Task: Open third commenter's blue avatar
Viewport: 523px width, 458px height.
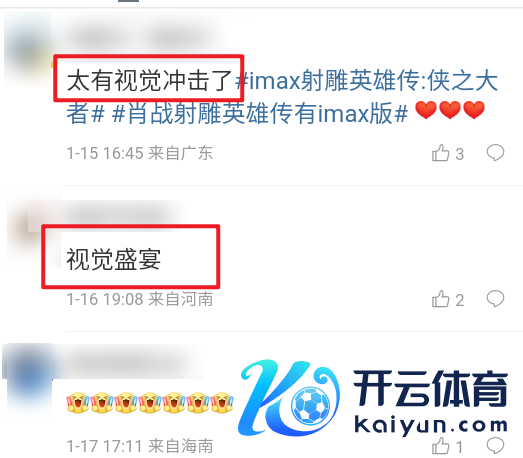Action: pyautogui.click(x=28, y=380)
